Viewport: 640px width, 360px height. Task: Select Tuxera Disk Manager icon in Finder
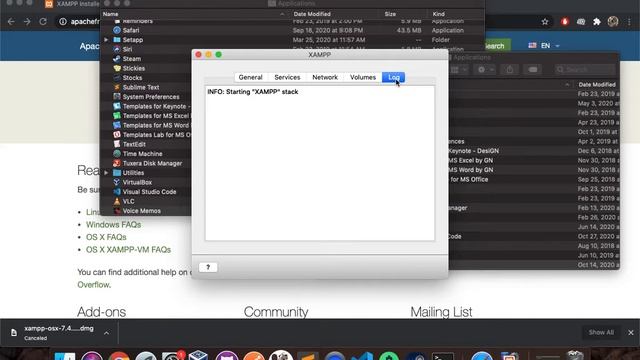[117, 163]
